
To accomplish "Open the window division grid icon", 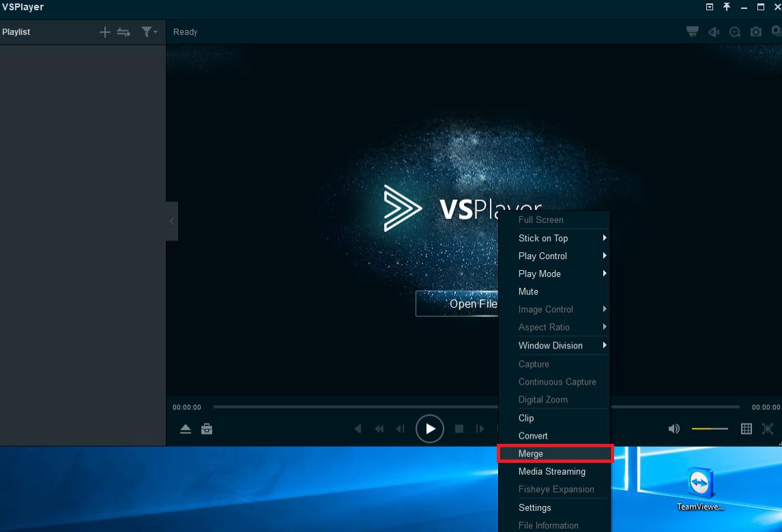I will click(747, 429).
